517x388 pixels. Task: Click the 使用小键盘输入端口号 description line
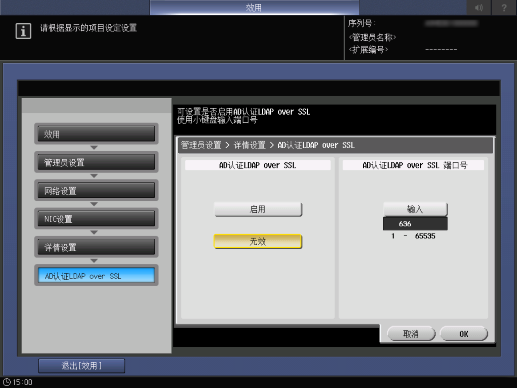(x=217, y=120)
